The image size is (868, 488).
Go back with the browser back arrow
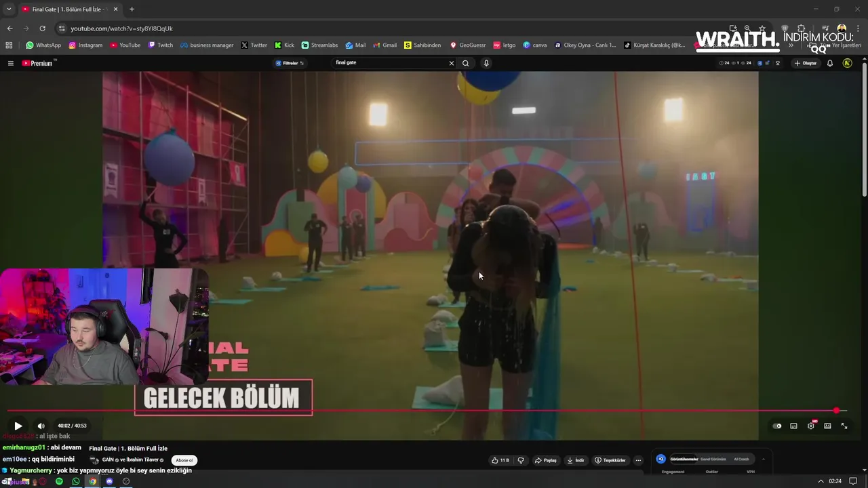[9, 28]
